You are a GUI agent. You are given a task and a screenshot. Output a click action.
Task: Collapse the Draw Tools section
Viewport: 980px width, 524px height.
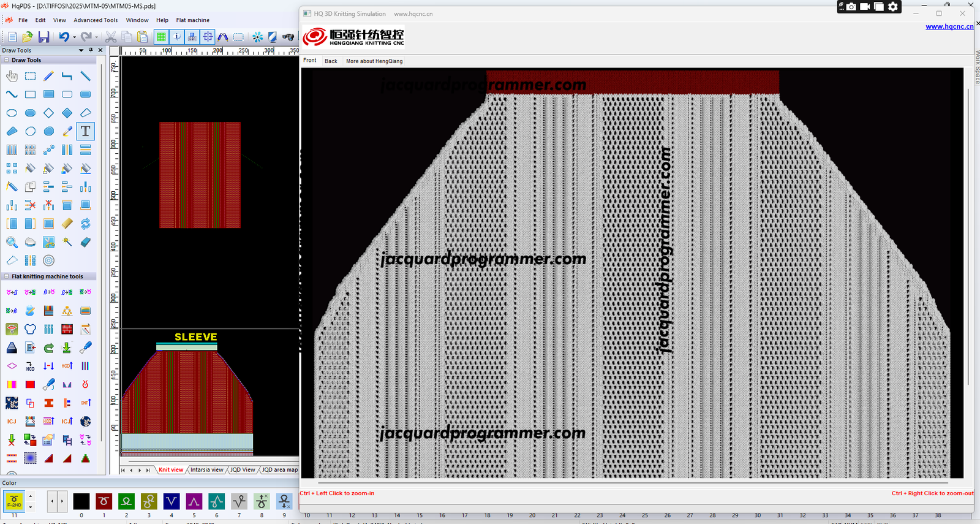pos(6,60)
